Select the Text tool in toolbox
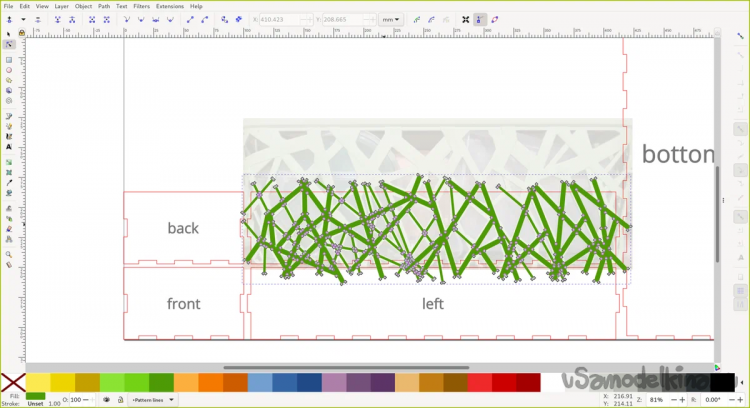 [9, 146]
